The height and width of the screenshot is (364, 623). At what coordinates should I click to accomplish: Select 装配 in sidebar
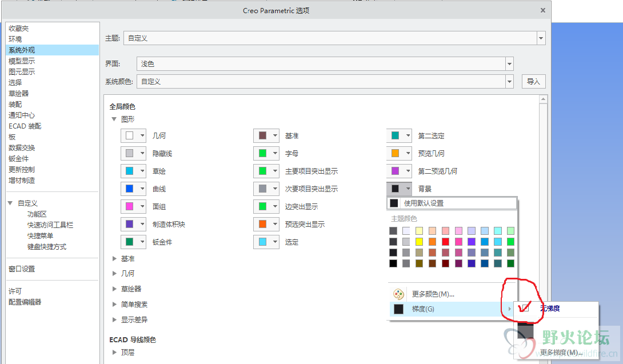tap(15, 105)
